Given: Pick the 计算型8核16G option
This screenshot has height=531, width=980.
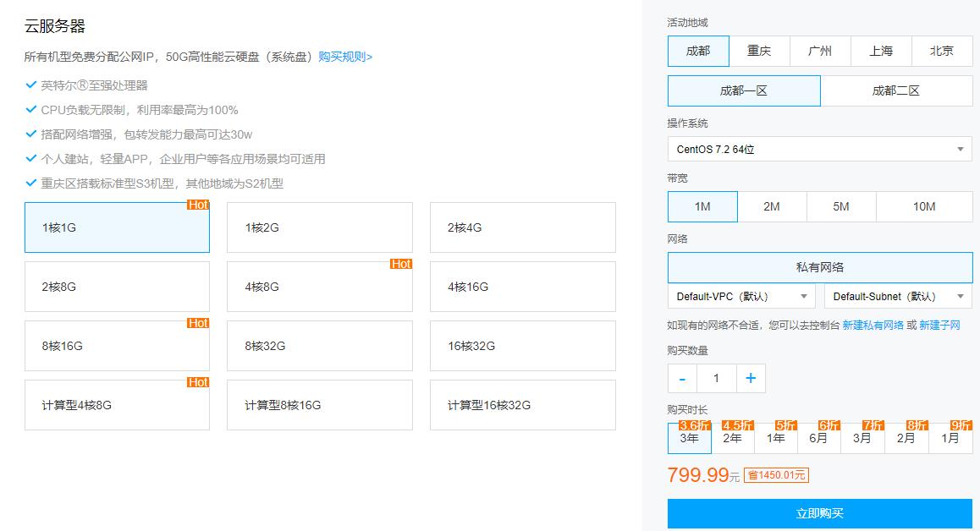Looking at the screenshot, I should click(319, 405).
